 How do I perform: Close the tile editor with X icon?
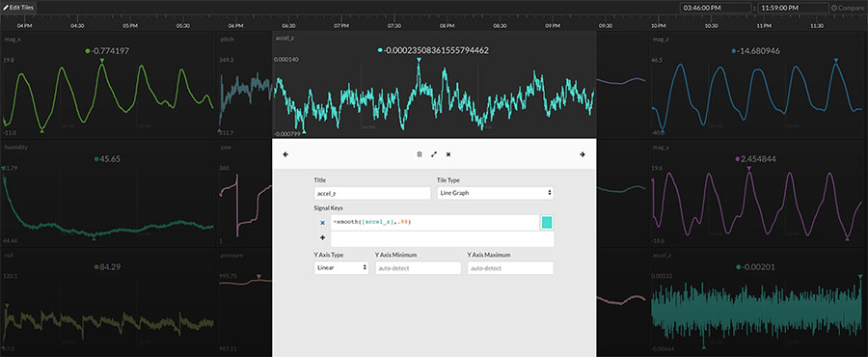pos(448,154)
